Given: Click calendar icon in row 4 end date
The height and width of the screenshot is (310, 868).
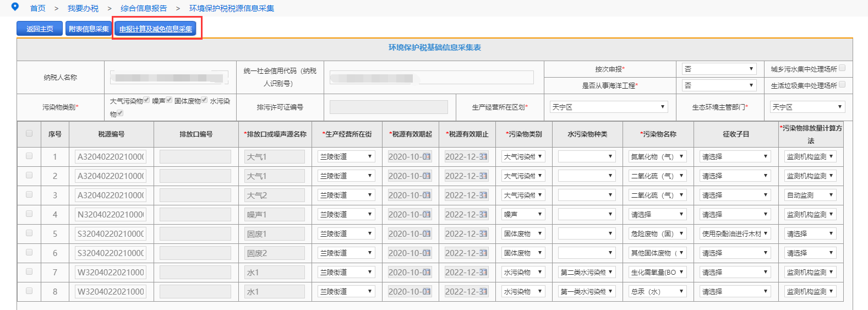Looking at the screenshot, I should (x=484, y=215).
